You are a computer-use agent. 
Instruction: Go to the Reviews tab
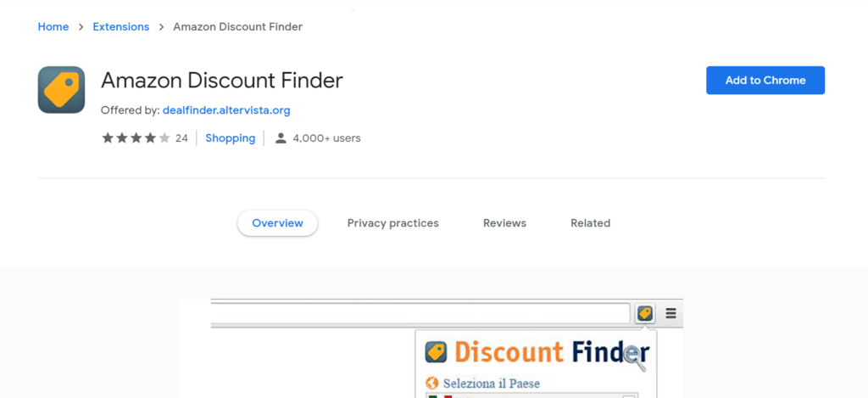pos(504,223)
